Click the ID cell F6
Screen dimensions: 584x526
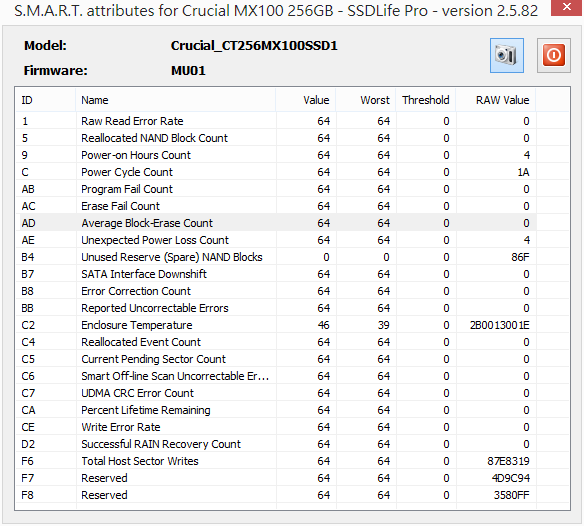(27, 461)
